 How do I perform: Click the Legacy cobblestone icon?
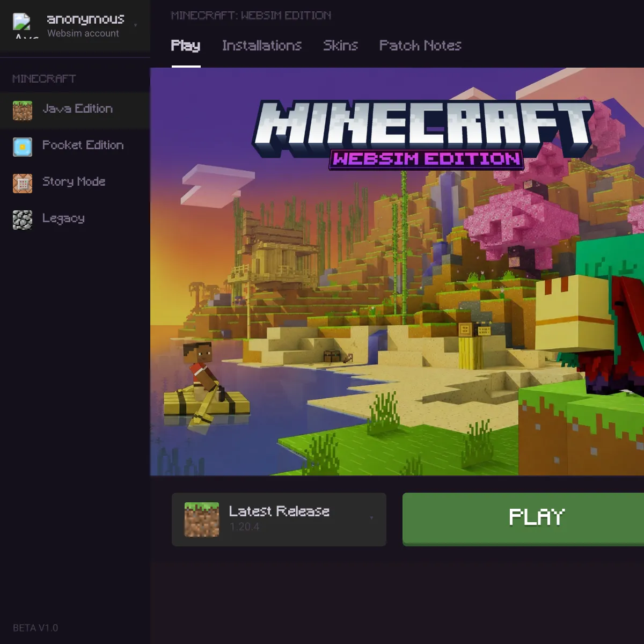(23, 220)
